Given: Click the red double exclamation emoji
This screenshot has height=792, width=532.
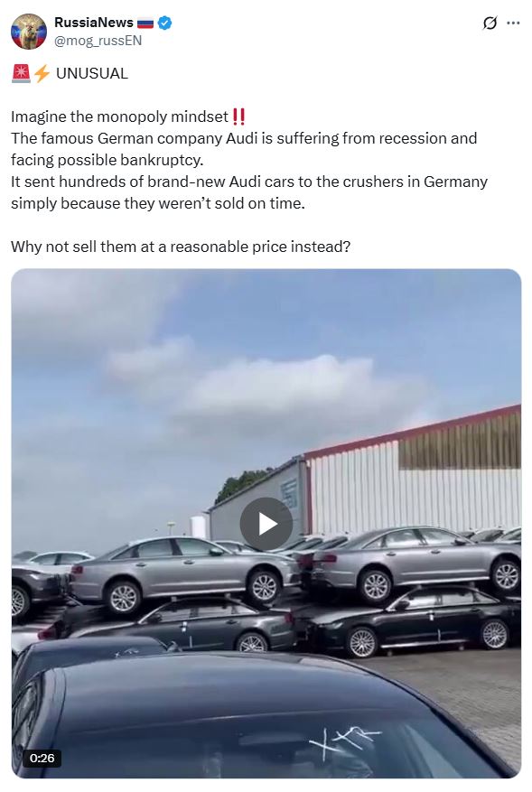Looking at the screenshot, I should 238,116.
